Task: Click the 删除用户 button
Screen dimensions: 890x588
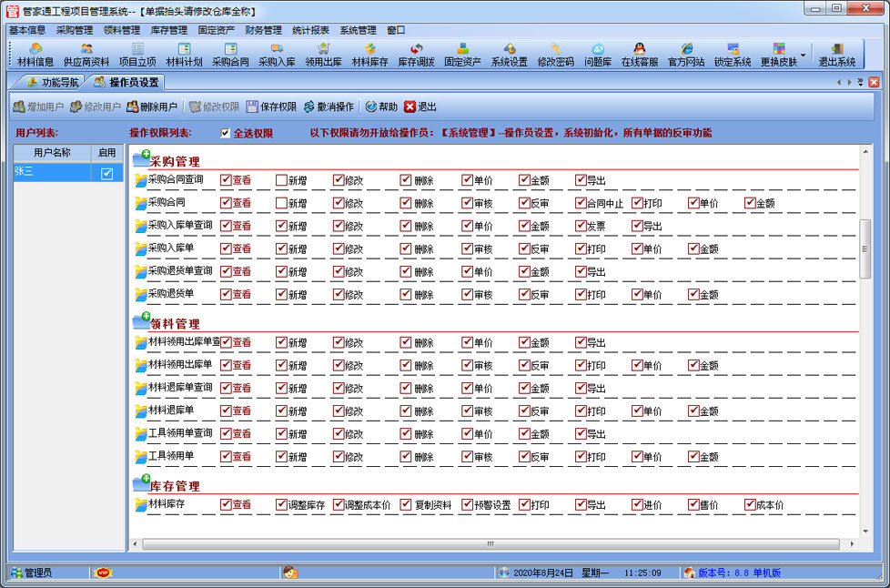Action: (x=152, y=106)
